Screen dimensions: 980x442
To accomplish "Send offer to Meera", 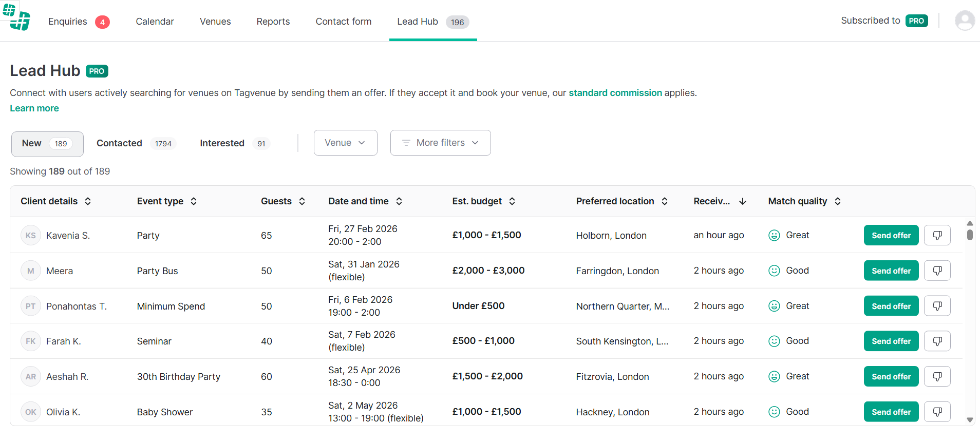I will pos(891,271).
